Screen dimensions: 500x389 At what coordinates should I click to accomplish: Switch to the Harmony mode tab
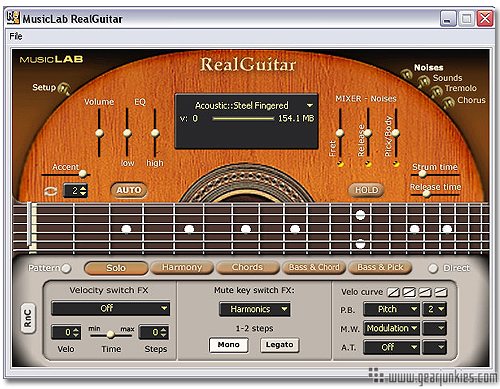tap(182, 268)
